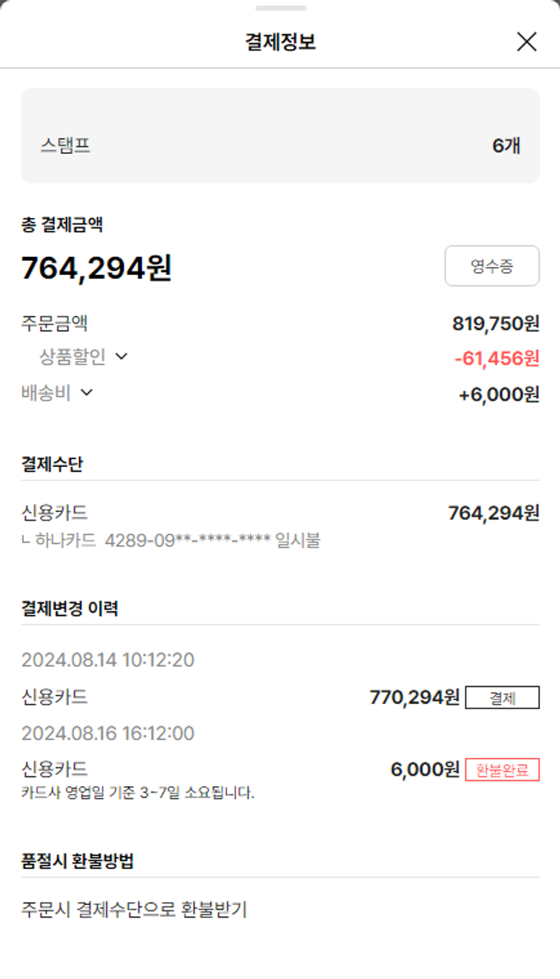The width and height of the screenshot is (560, 979).
Task: Open the 영수증 receipt button
Action: click(x=491, y=266)
